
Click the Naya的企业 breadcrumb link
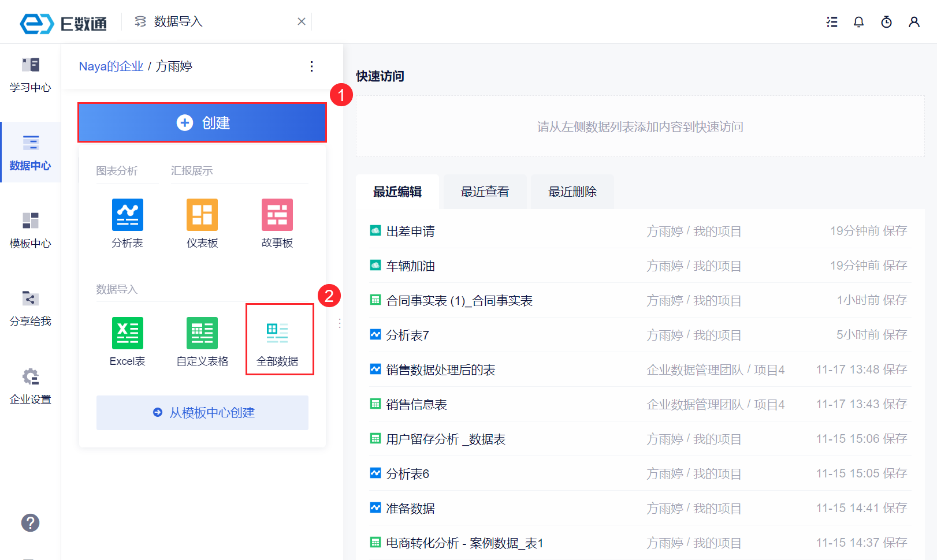point(111,66)
